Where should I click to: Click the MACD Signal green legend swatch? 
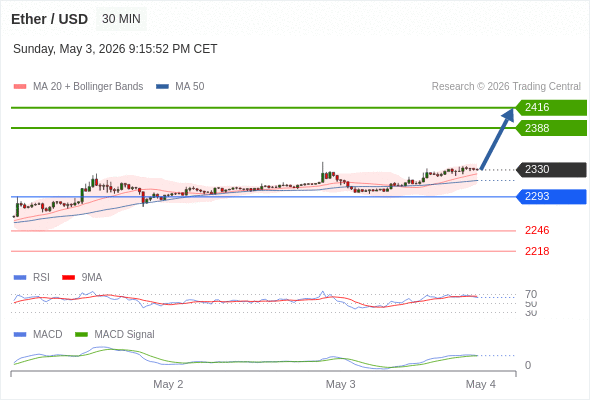click(81, 335)
